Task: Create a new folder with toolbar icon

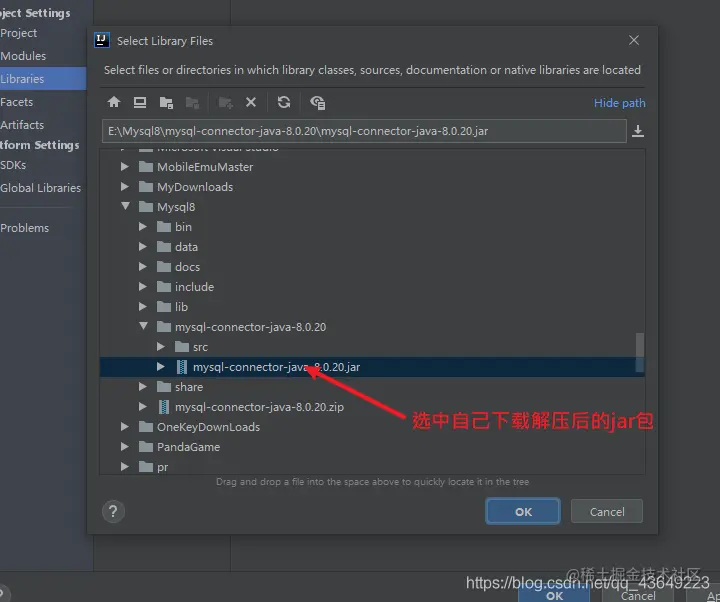Action: tap(225, 102)
